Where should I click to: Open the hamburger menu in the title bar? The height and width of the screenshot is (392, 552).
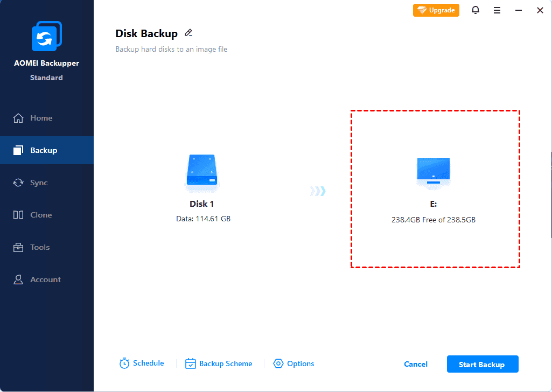coord(497,10)
